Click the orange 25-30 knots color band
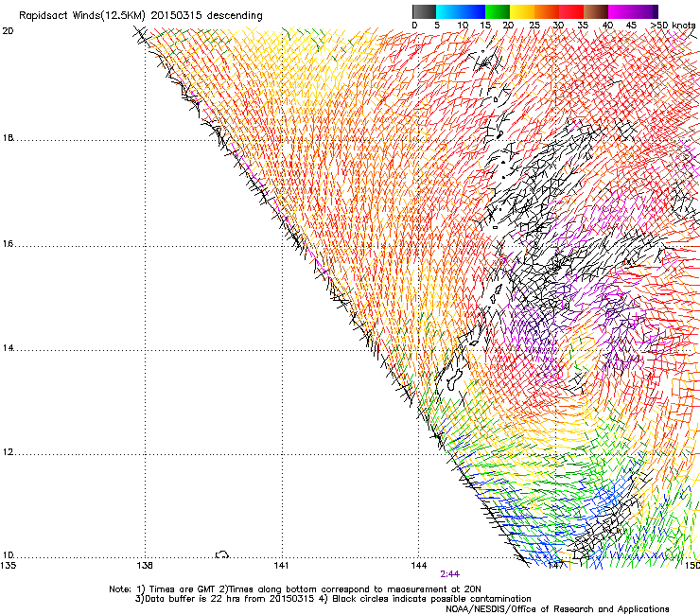The width and height of the screenshot is (700, 615). (x=547, y=11)
